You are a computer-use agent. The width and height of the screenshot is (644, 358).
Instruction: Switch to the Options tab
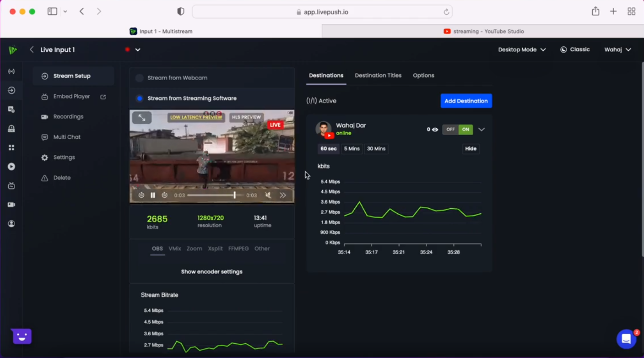[x=423, y=76]
